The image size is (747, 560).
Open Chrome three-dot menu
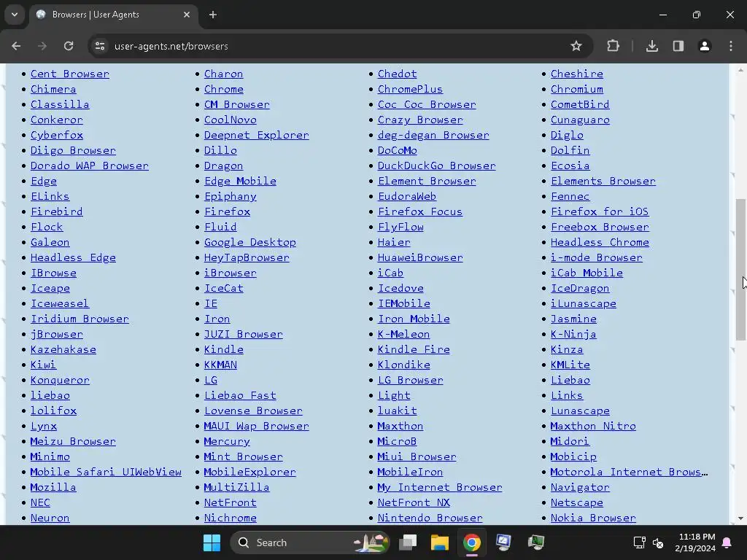[731, 46]
